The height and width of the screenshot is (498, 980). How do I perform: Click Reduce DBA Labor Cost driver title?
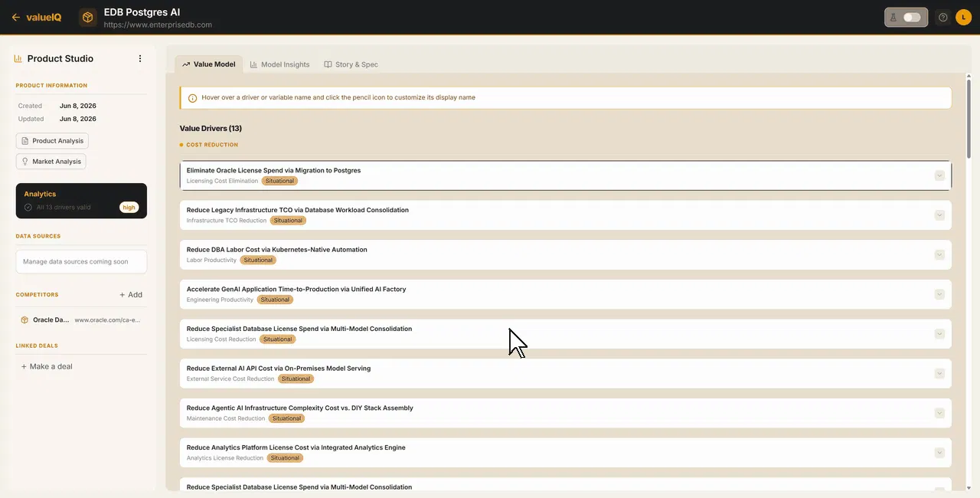pos(277,250)
